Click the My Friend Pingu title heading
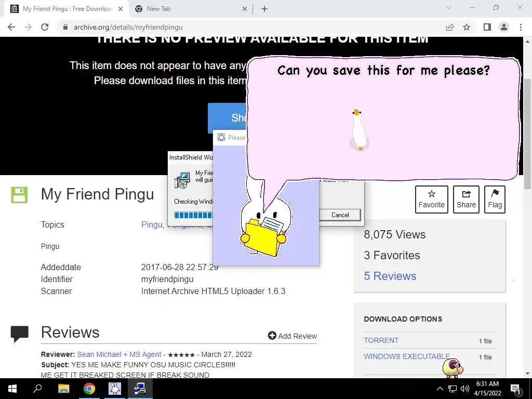This screenshot has height=399, width=532. click(x=97, y=194)
